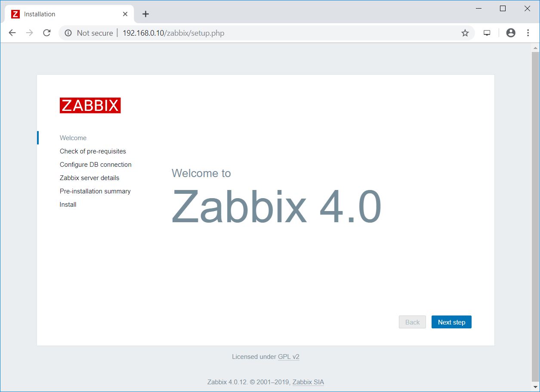The image size is (540, 392).
Task: Click the disabled Back button
Action: (412, 322)
